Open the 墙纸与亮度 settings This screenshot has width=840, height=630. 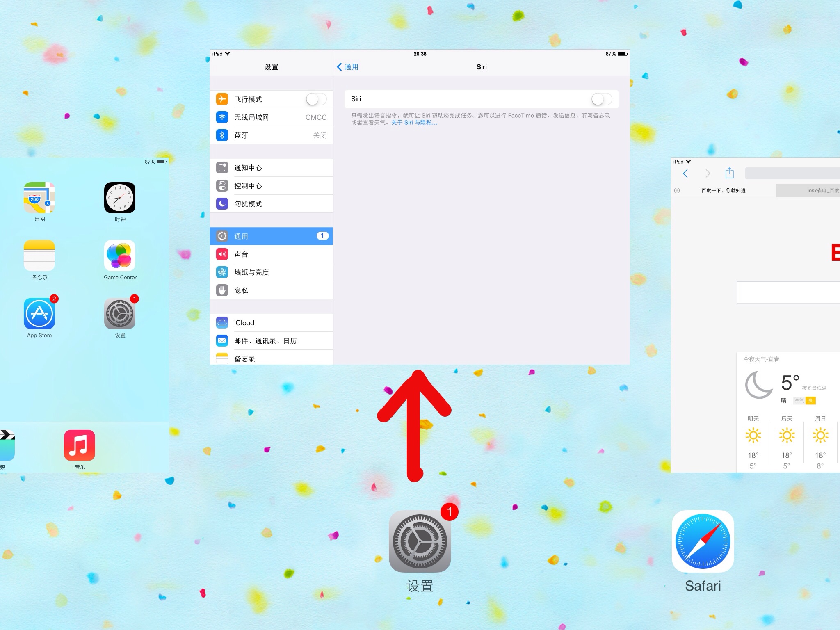272,272
